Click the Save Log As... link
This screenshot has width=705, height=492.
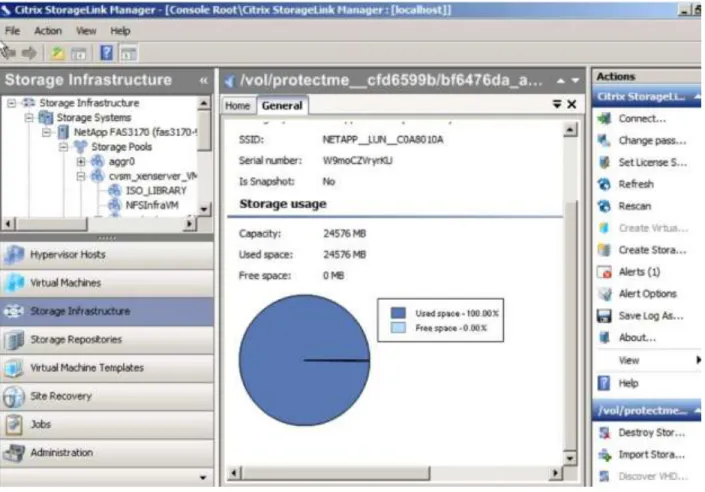(x=651, y=316)
